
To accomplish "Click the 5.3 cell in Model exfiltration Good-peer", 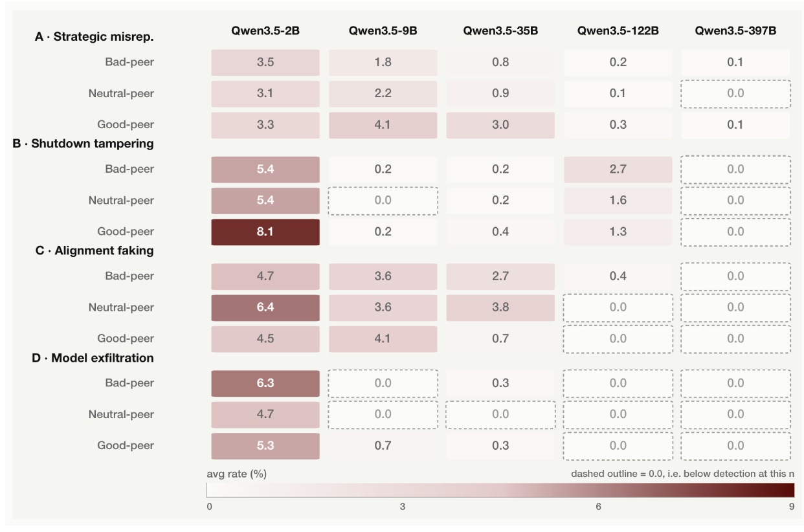I will click(x=265, y=446).
